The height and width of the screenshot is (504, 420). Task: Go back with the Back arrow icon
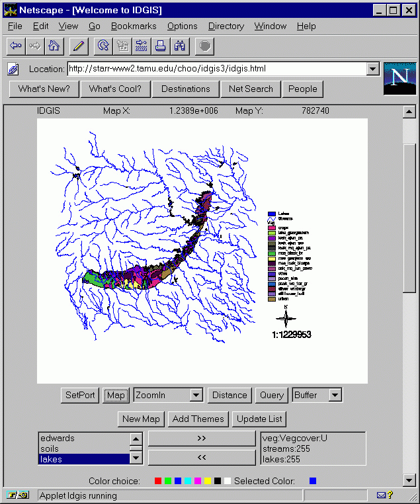pyautogui.click(x=16, y=46)
